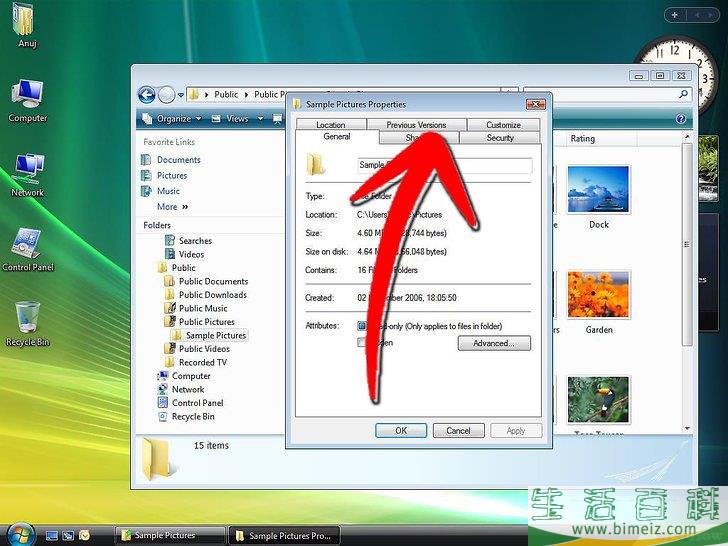Click the Explorer Forward arrow button
Viewport: 728px width, 546px height.
(x=166, y=95)
